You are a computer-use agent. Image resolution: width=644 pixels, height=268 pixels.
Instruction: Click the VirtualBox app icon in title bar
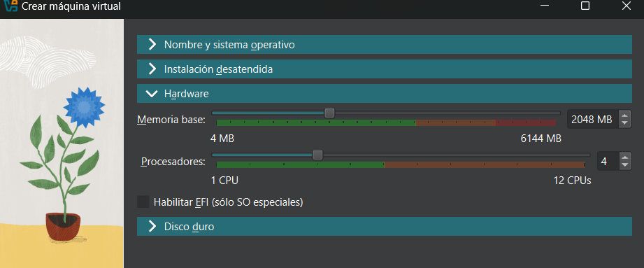pyautogui.click(x=9, y=6)
